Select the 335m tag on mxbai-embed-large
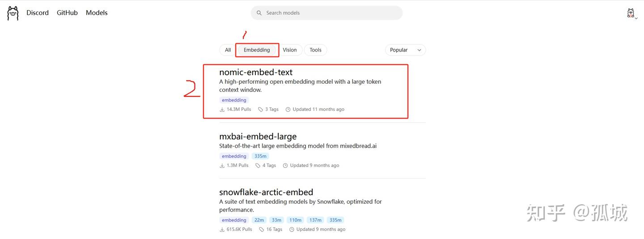 pos(260,156)
